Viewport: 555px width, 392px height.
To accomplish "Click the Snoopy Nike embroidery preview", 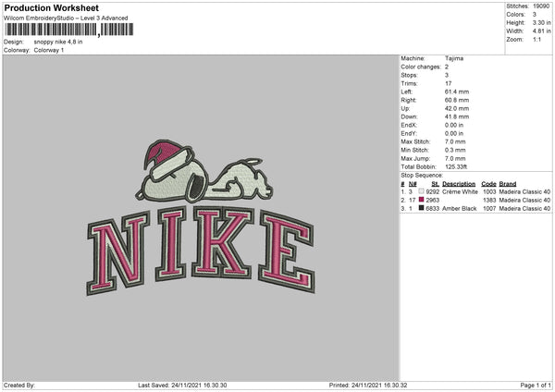I will 201,217.
